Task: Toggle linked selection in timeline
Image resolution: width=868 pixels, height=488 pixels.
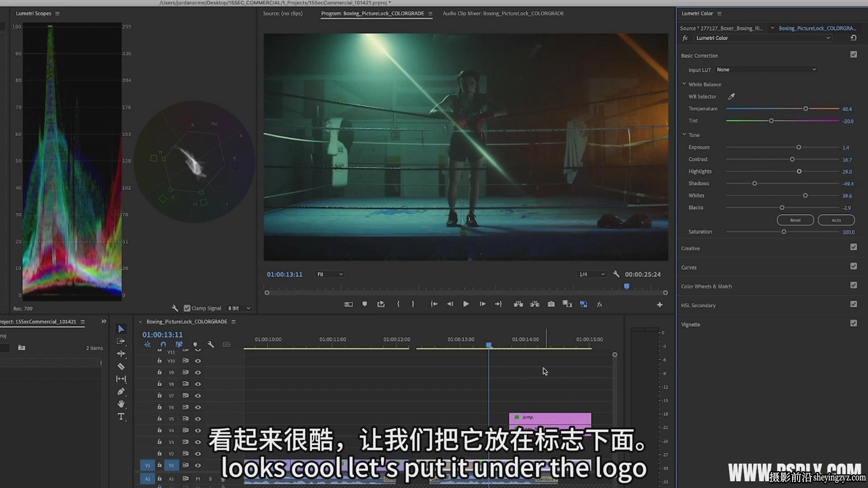Action: pos(179,344)
